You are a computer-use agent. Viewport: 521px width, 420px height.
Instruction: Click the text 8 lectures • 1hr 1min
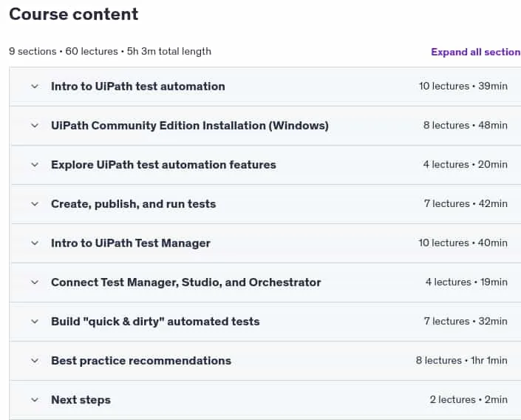462,361
